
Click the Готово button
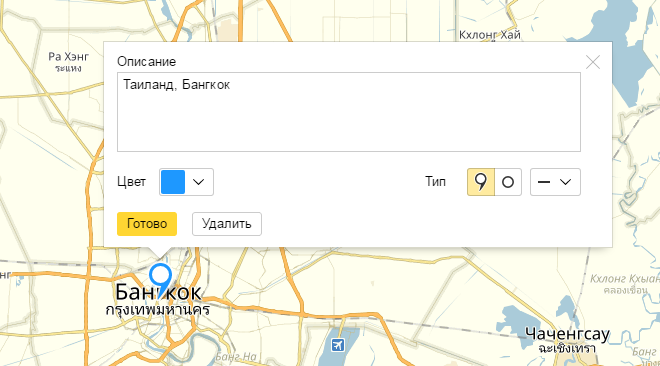pyautogui.click(x=147, y=224)
